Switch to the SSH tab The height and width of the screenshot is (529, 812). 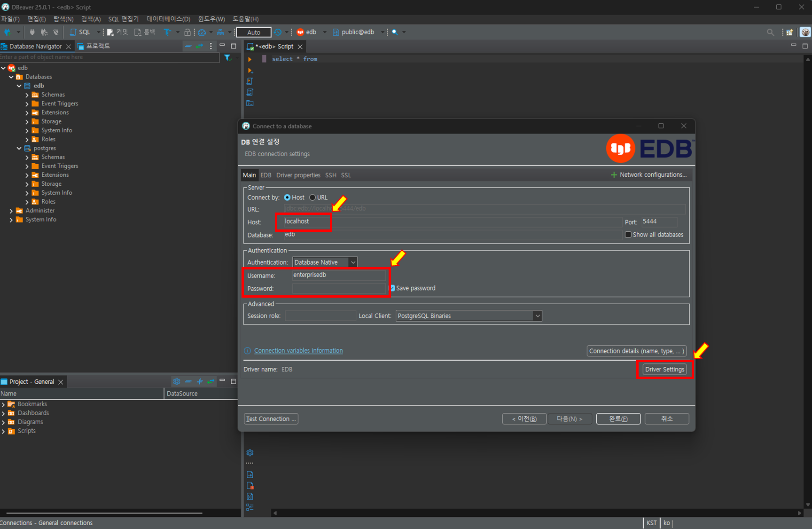point(331,175)
